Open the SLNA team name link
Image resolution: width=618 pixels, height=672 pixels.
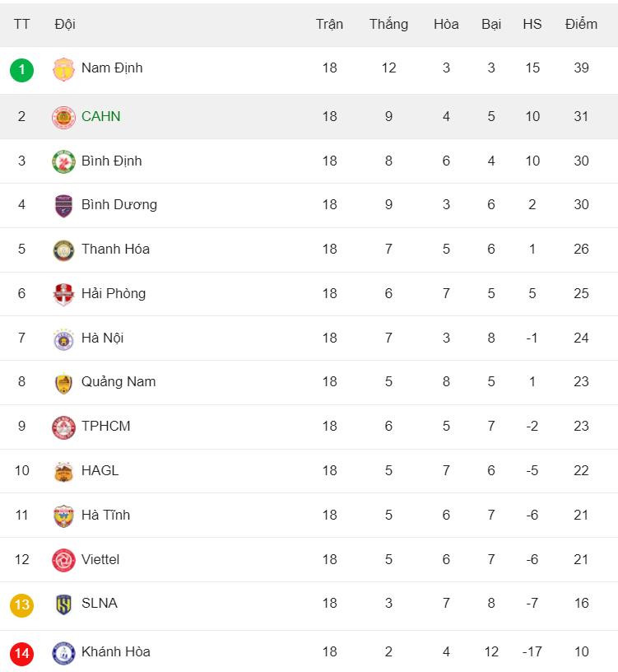click(100, 604)
